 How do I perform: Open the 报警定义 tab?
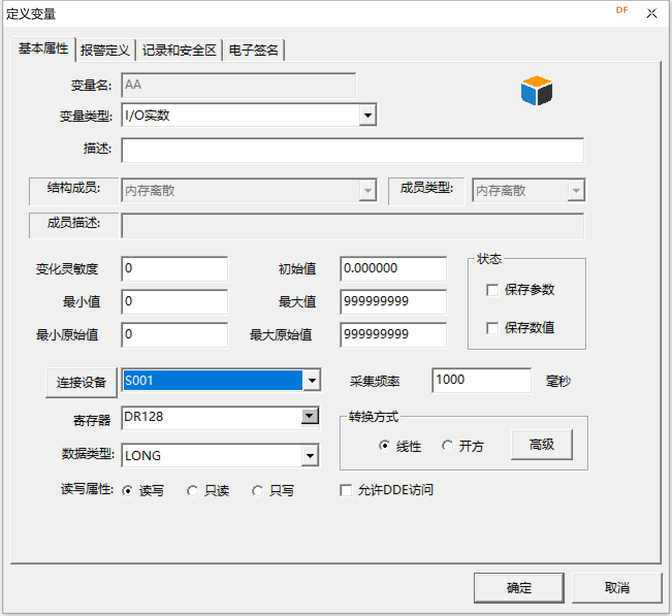pyautogui.click(x=105, y=50)
